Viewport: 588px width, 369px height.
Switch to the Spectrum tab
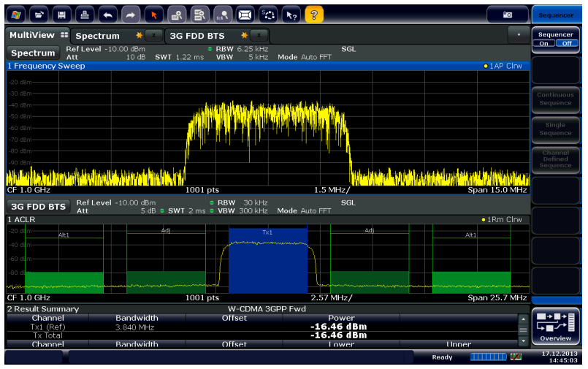(97, 36)
